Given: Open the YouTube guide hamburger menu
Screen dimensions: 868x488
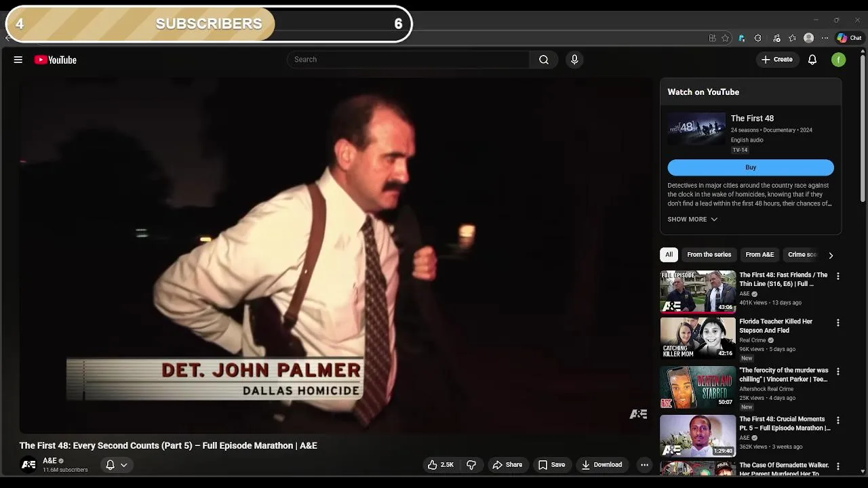Looking at the screenshot, I should coord(18,60).
